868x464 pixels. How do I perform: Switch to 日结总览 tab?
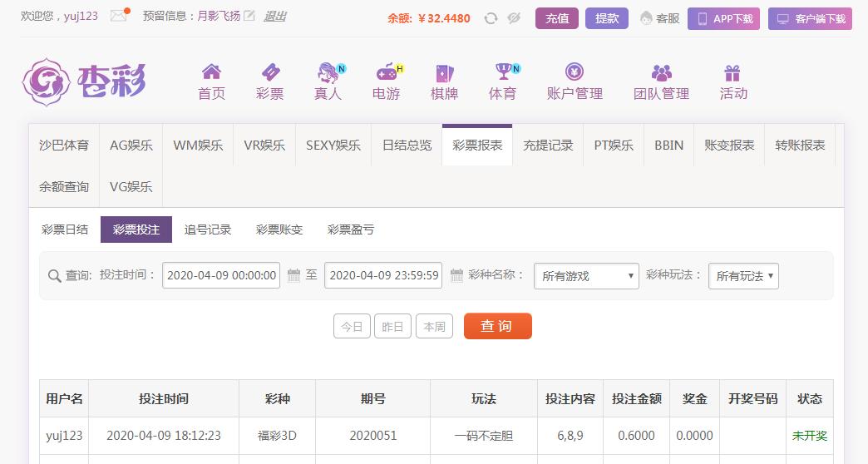[x=407, y=145]
